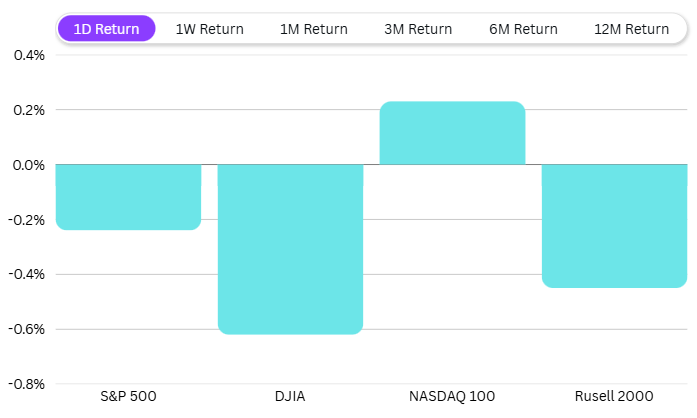The height and width of the screenshot is (418, 697).
Task: Click the NASDAQ 100 axis label
Action: click(452, 396)
